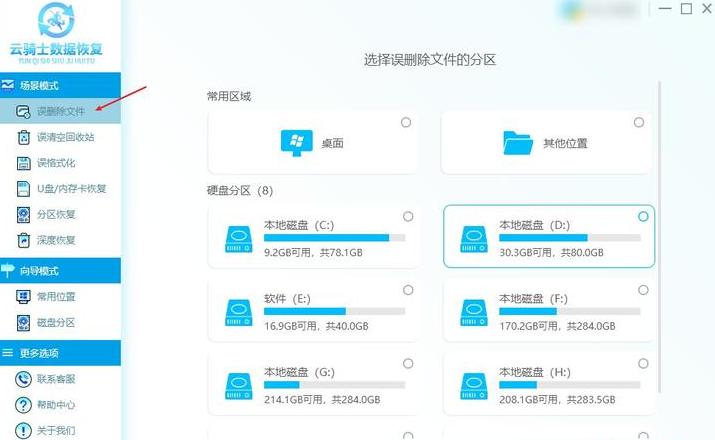Minimize the application window
Viewport: 715px width, 440px height.
(665, 9)
